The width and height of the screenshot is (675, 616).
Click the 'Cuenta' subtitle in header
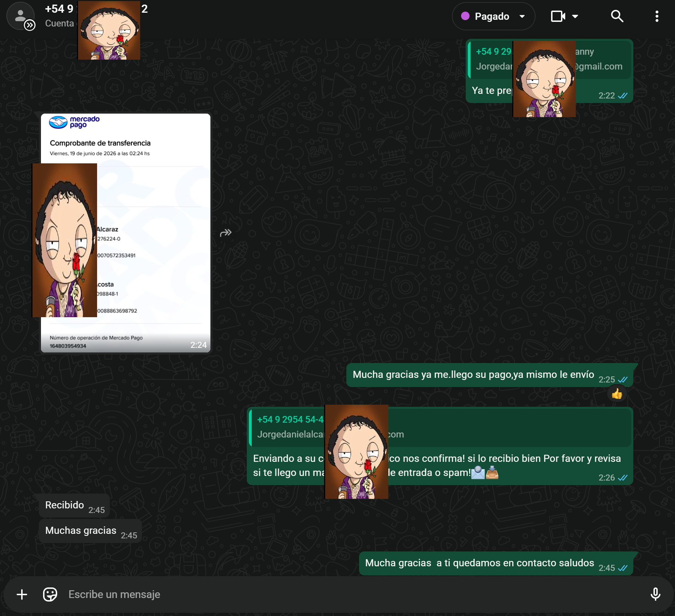[59, 23]
